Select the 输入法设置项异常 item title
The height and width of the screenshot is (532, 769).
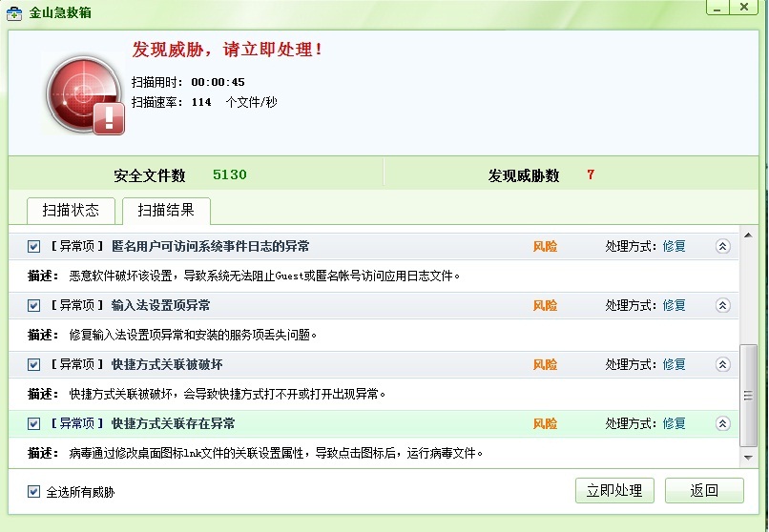pos(161,306)
